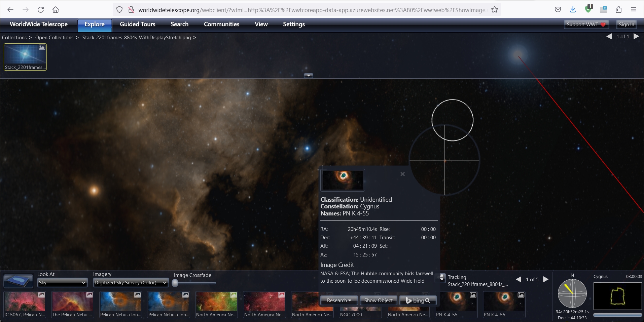Open the Look At dropdown set to Sky

(x=62, y=283)
